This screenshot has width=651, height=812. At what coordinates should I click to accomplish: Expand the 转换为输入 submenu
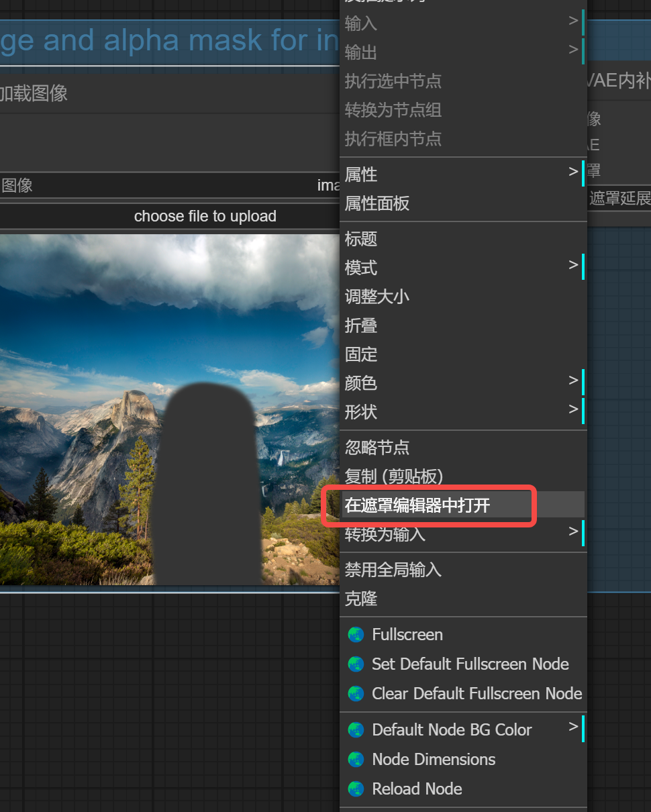coord(462,534)
